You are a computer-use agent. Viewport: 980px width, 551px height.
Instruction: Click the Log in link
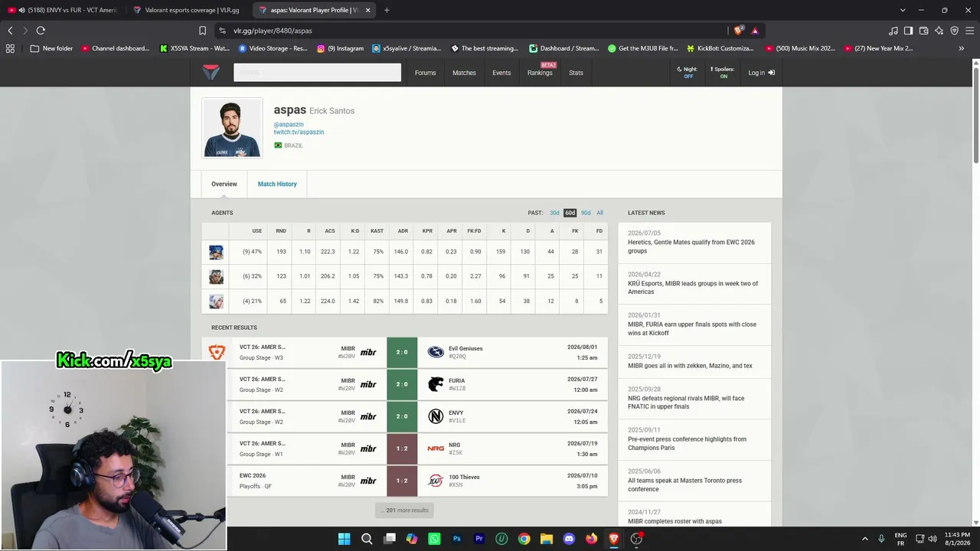(x=761, y=73)
